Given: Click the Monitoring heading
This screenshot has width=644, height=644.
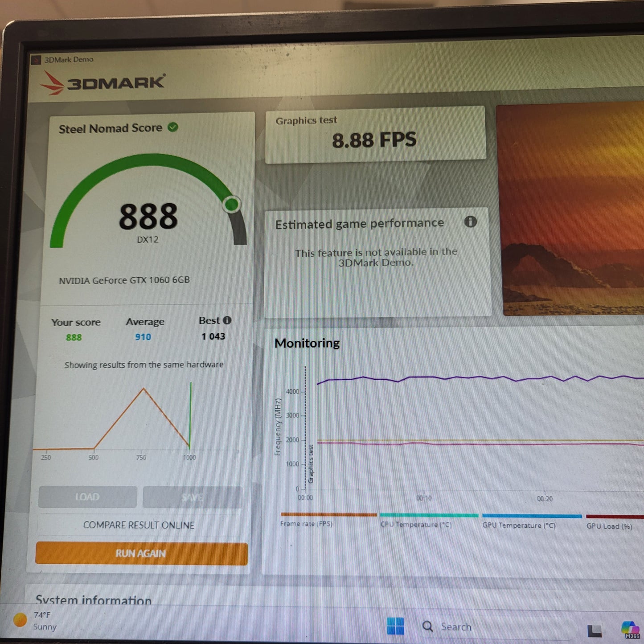Looking at the screenshot, I should click(x=307, y=343).
